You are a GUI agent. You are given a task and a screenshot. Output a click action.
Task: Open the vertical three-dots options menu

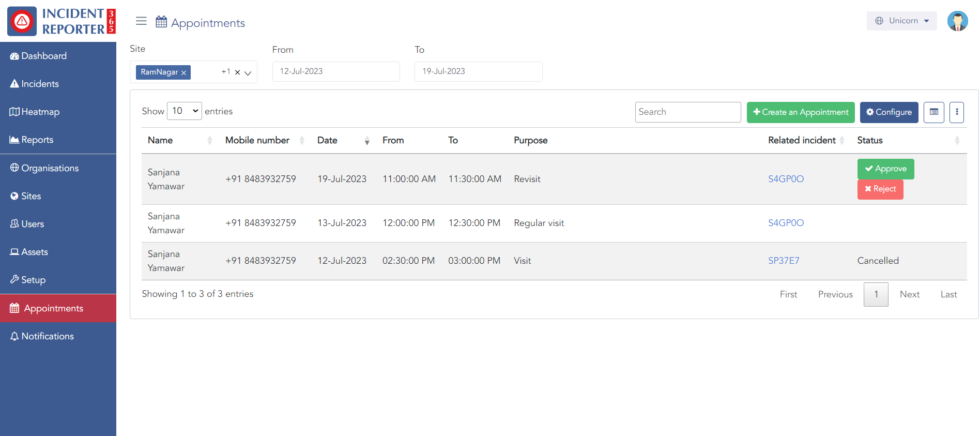click(x=956, y=112)
